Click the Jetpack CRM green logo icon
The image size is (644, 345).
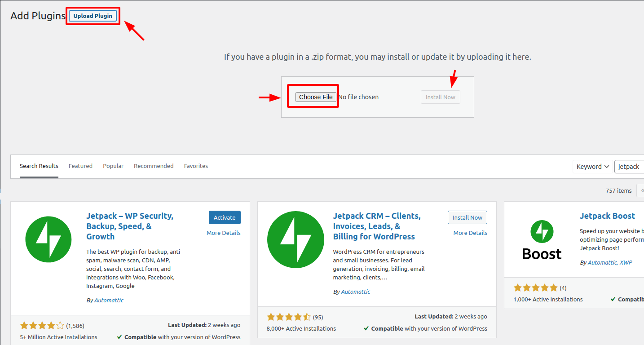[296, 239]
